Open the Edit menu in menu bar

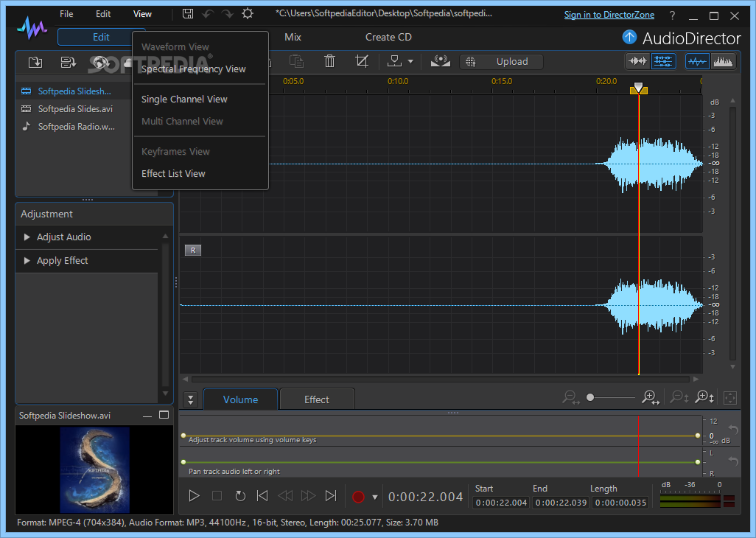pyautogui.click(x=103, y=14)
